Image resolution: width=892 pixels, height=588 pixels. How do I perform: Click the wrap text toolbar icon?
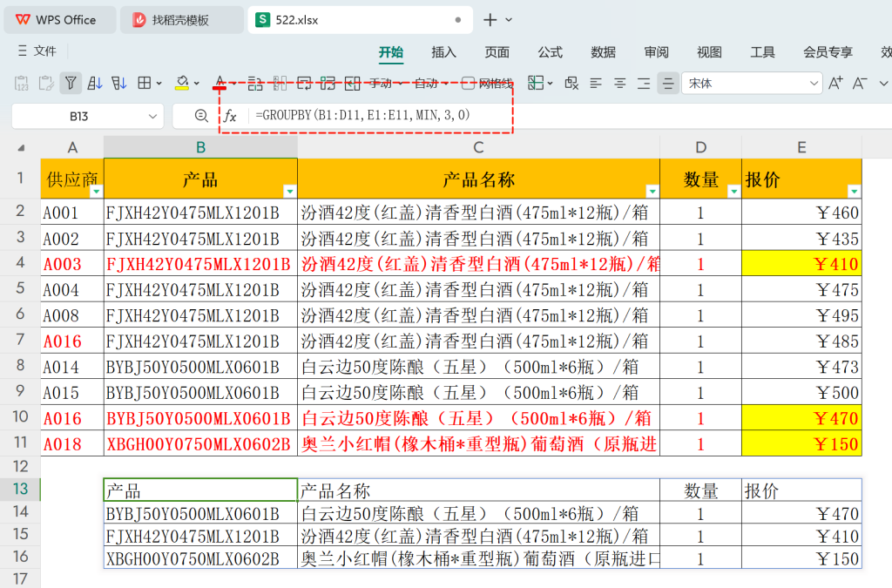tap(304, 84)
